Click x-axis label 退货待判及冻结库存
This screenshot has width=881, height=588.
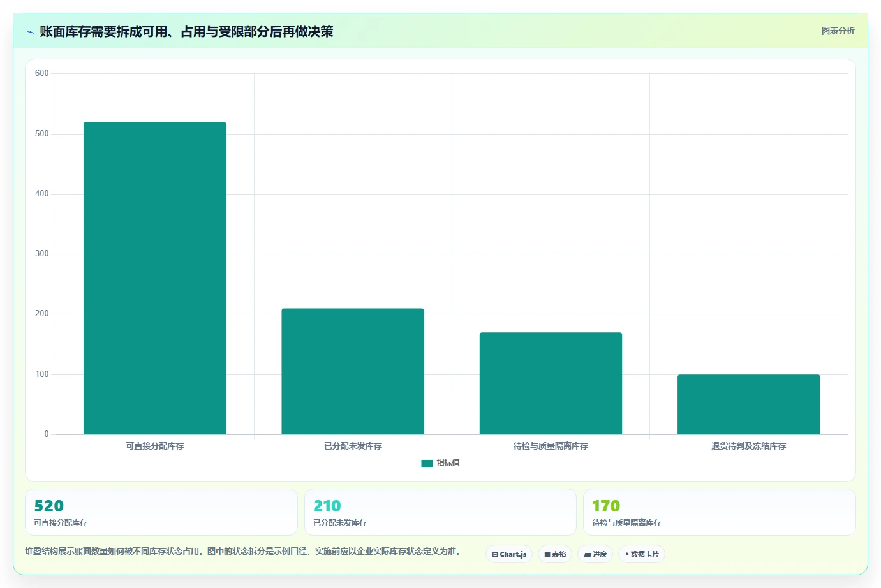[x=749, y=446]
